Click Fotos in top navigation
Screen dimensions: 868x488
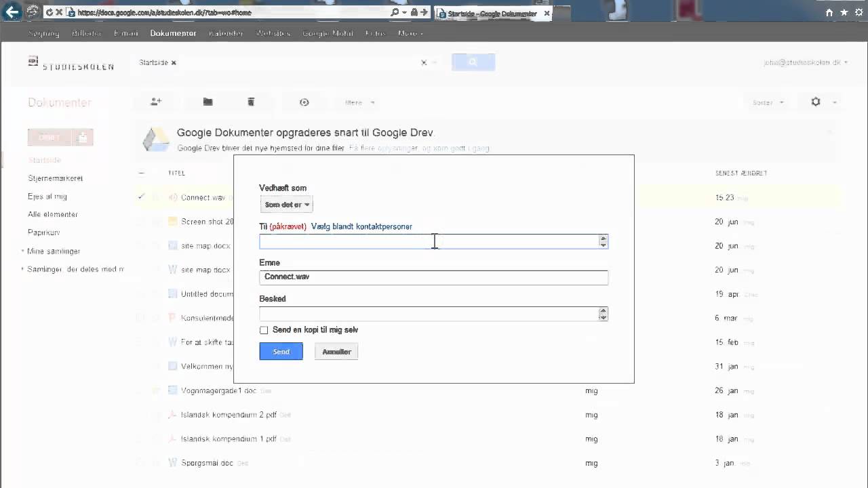tap(375, 33)
